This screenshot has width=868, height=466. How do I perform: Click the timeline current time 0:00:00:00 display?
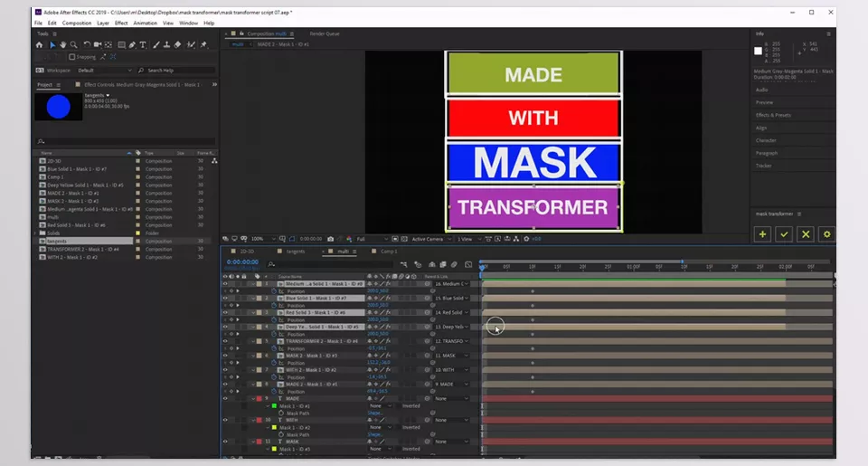pyautogui.click(x=242, y=262)
